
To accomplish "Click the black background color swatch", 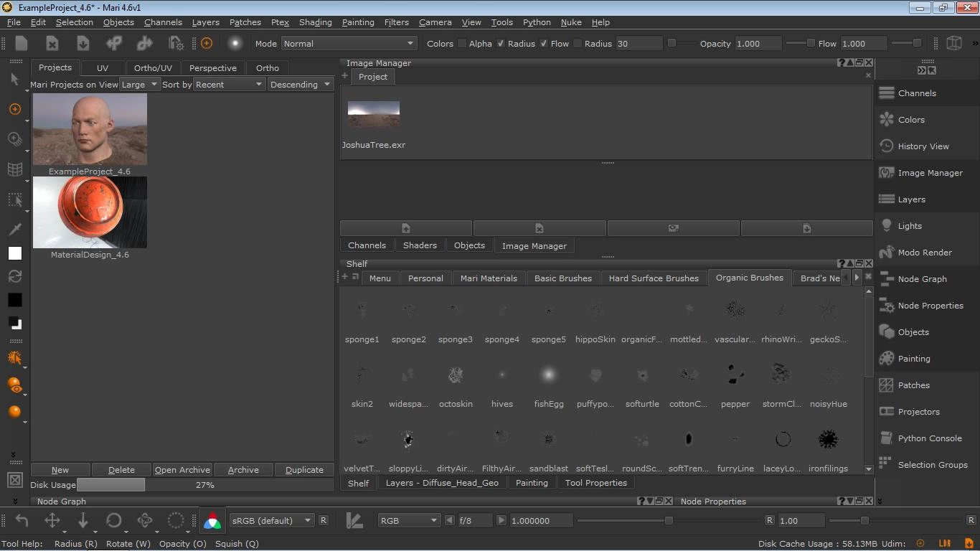I will click(15, 300).
